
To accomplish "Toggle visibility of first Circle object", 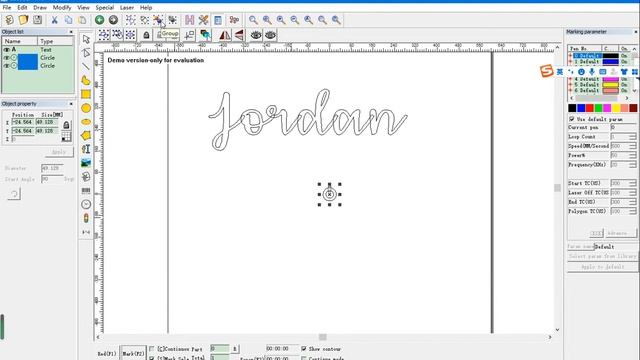I will click(7, 58).
